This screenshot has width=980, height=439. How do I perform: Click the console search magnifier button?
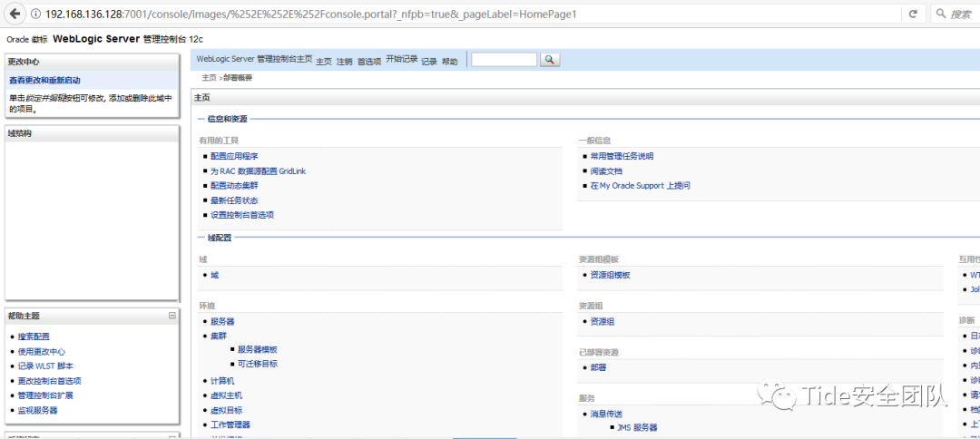point(549,59)
